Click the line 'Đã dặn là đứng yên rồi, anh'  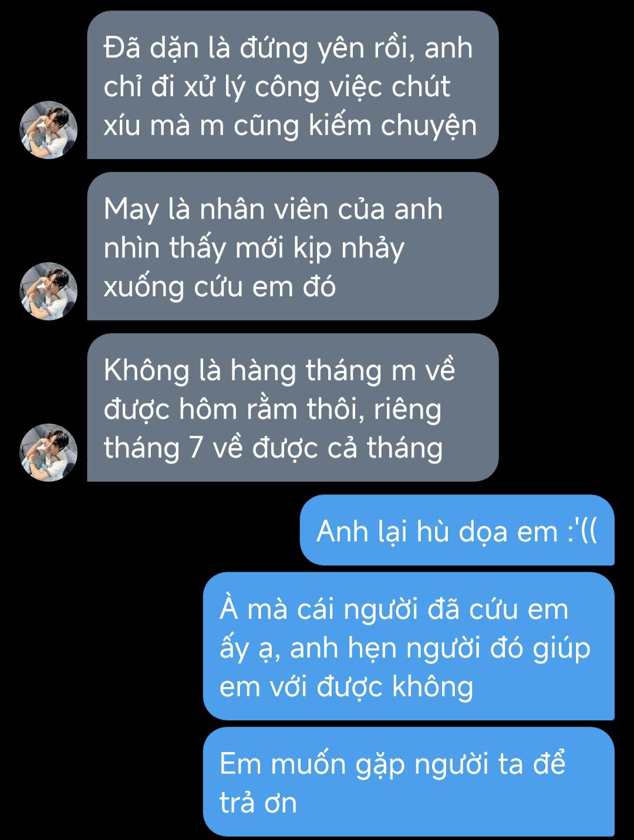click(x=288, y=48)
